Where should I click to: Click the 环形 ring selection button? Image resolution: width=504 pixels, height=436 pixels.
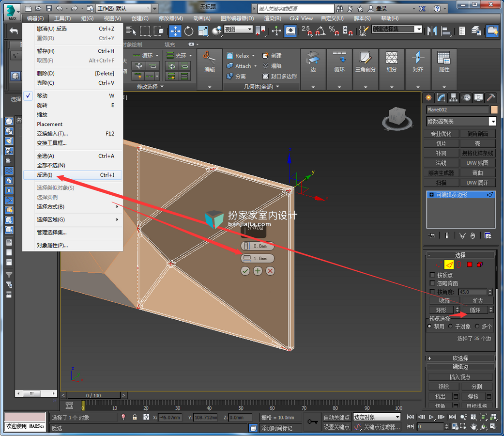442,310
